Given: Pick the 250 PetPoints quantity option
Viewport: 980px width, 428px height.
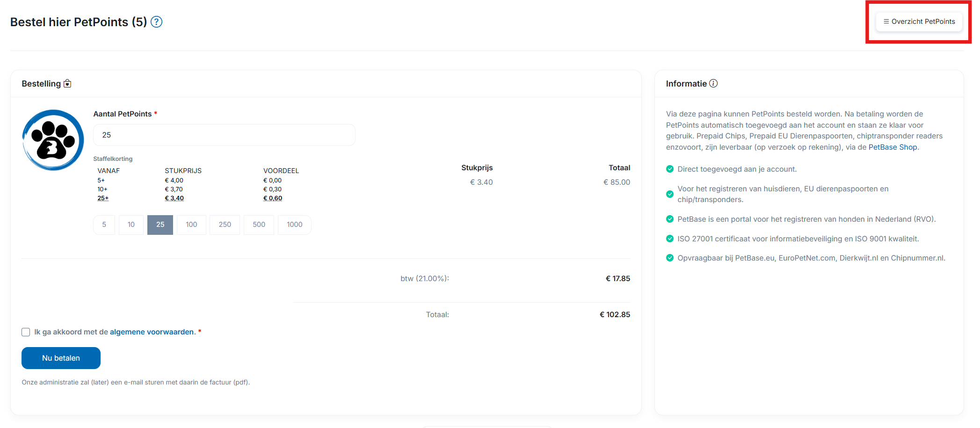Looking at the screenshot, I should click(225, 225).
